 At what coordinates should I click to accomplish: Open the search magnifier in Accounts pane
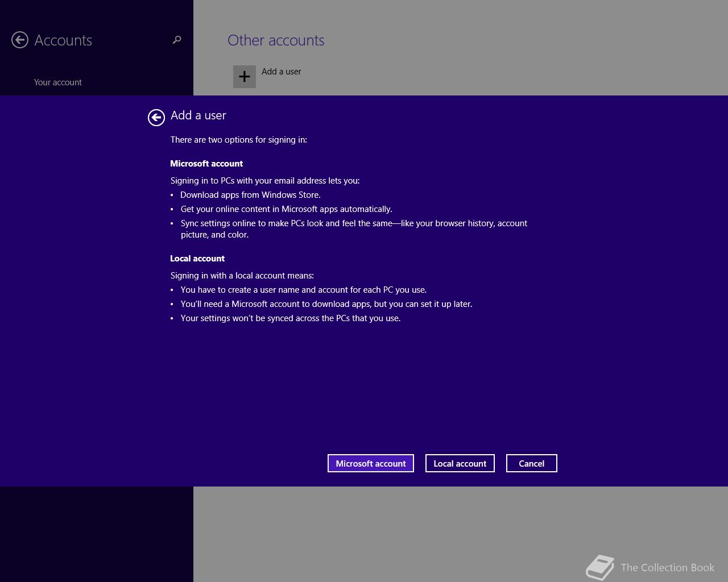tap(177, 40)
